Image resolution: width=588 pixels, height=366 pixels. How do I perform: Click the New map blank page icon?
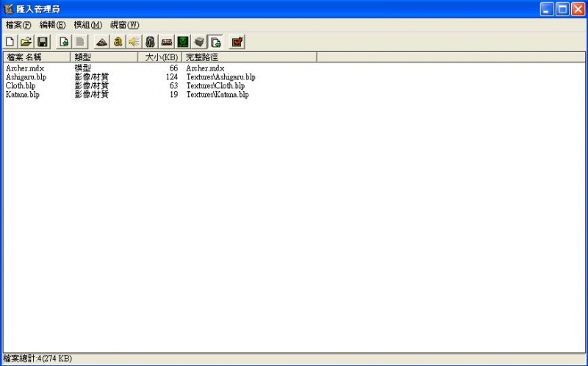[10, 42]
